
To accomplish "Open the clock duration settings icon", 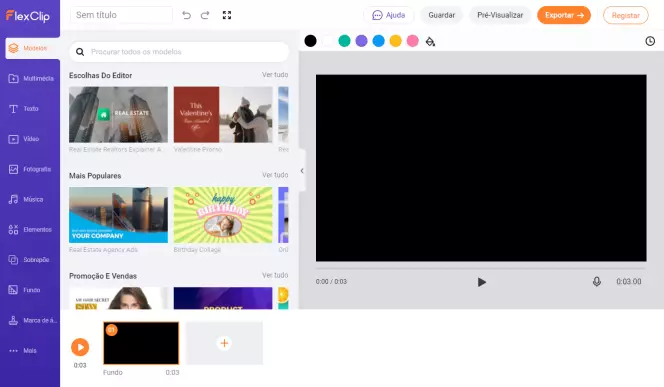I will tap(650, 41).
